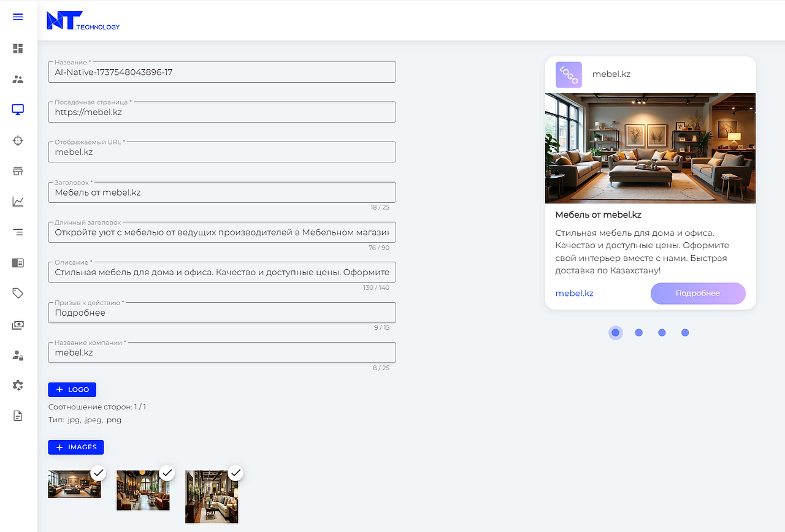785x532 pixels.
Task: Select the monitor icon in sidebar
Action: coord(18,110)
